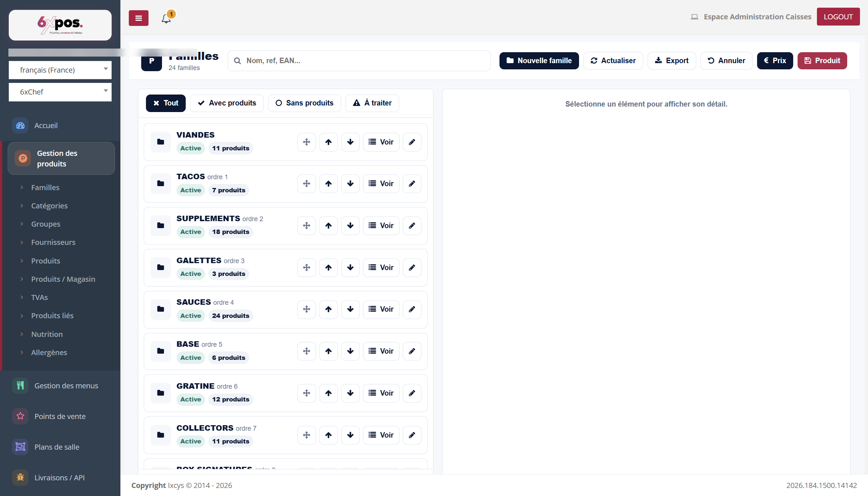The image size is (868, 496).
Task: Open Accueil dashboard icon in sidebar
Action: point(20,126)
